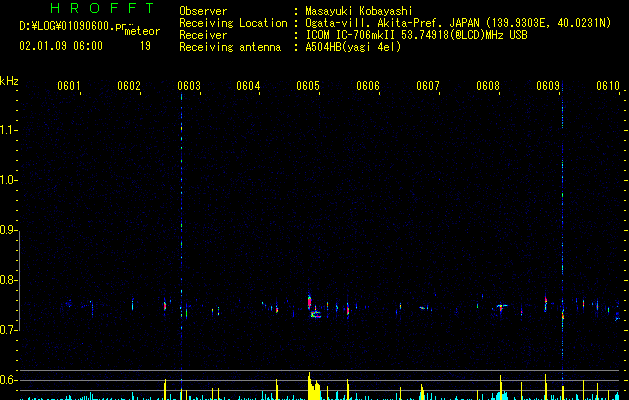The width and height of the screenshot is (629, 400).
Task: Click the Receiver field label
Action: [x=203, y=35]
